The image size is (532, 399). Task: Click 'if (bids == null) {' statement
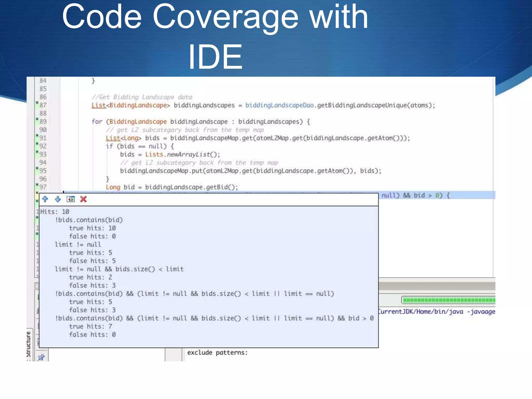140,146
